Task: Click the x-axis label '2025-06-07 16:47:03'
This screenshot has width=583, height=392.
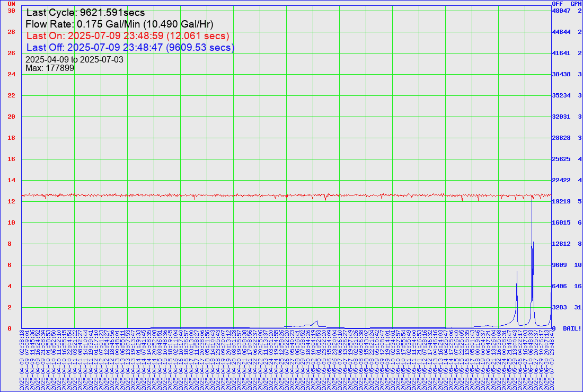Action: [525, 360]
